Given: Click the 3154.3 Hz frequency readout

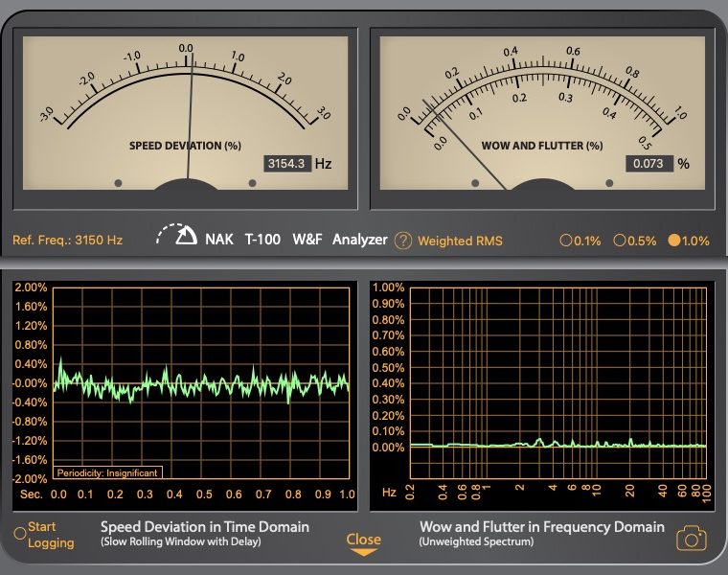Looking at the screenshot, I should [x=286, y=164].
